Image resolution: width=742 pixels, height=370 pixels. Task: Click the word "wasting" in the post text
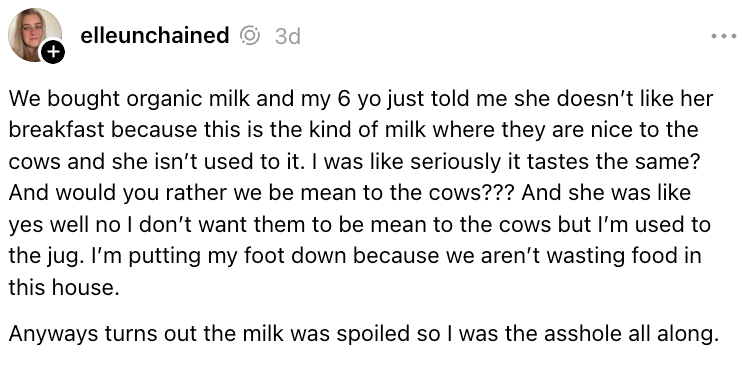[x=600, y=257]
